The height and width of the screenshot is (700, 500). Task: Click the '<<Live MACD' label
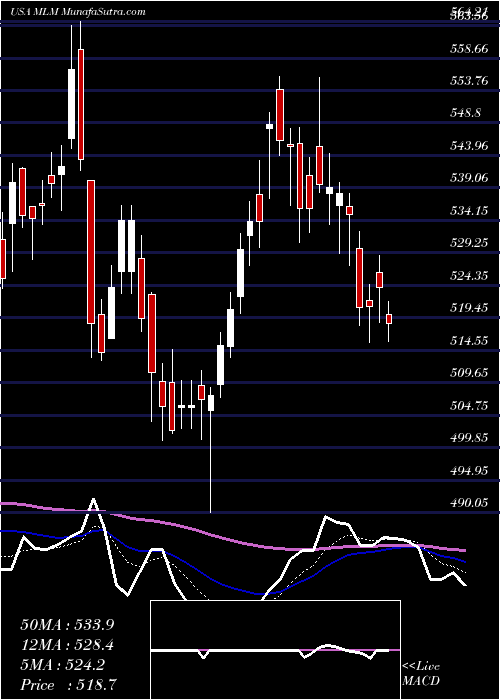pos(421,674)
